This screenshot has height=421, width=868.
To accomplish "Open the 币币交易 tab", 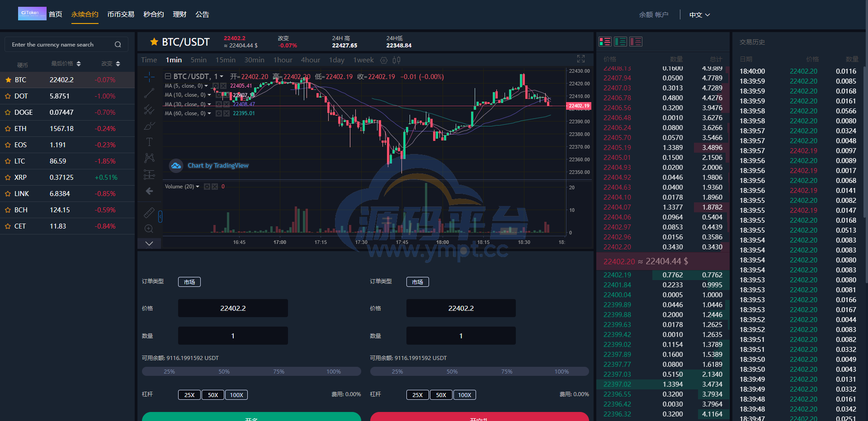I will coord(121,14).
